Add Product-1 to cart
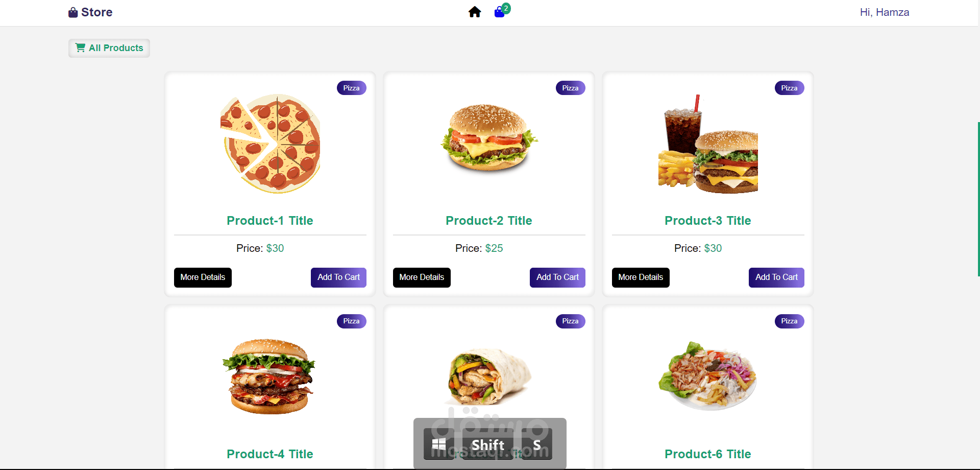Screen dimensions: 980x470 338,277
